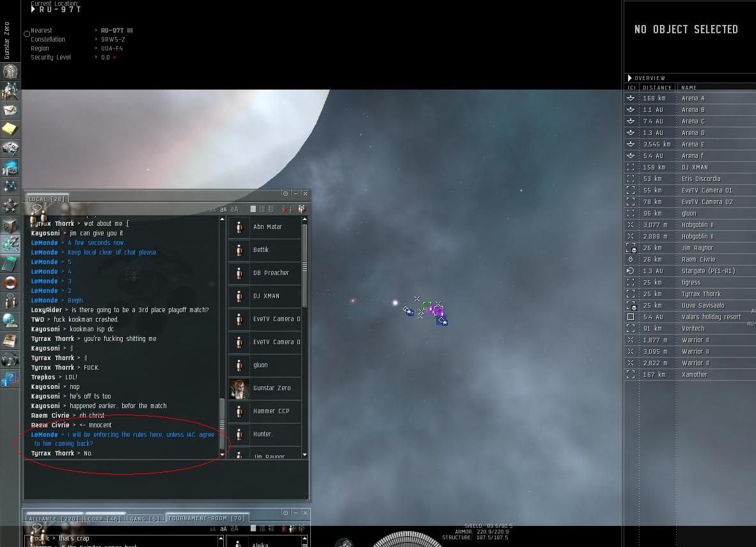Click the Stargate (PE1-R1) icon in overview
Image resolution: width=756 pixels, height=547 pixels.
point(630,271)
